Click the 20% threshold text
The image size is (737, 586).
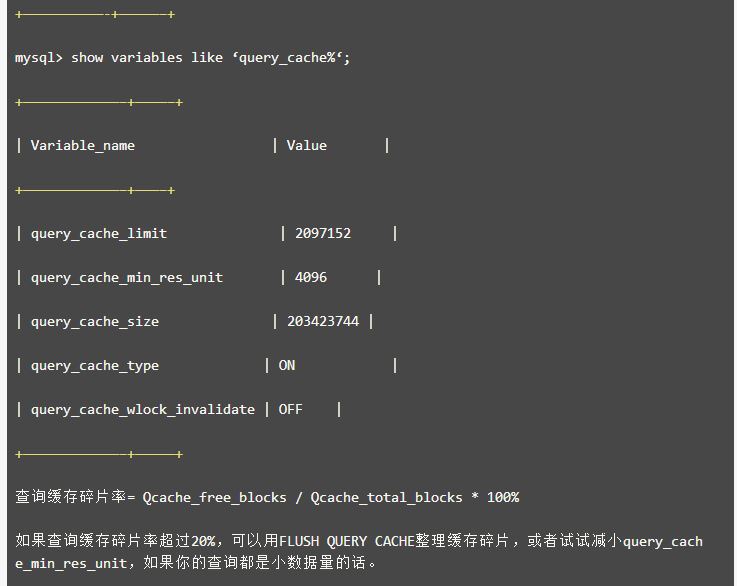click(205, 541)
